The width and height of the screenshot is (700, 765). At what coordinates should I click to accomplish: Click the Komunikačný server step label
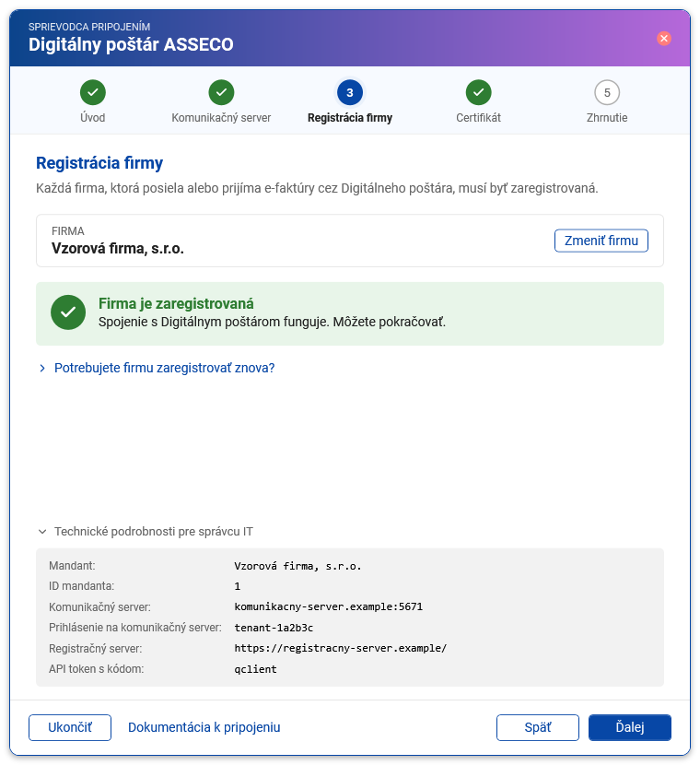pos(221,118)
